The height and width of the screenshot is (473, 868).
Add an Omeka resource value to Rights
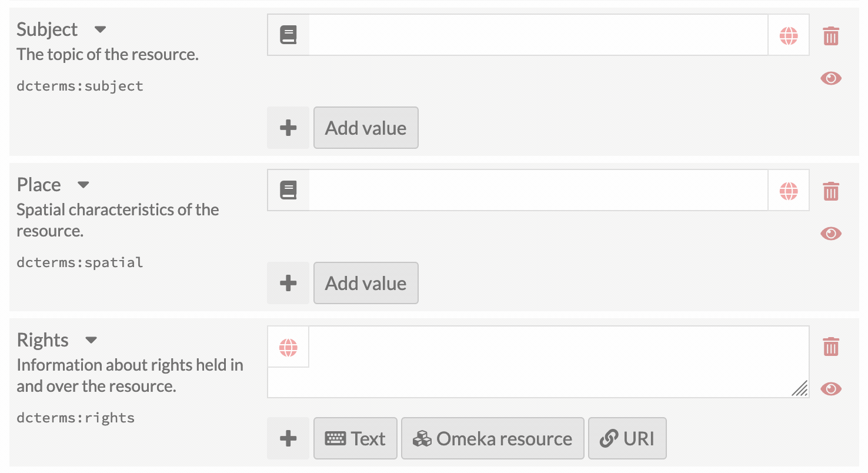click(492, 438)
